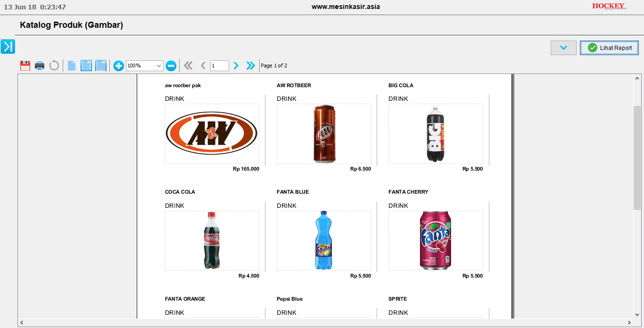Click DRINK label under Pepsi Blue

tap(286, 312)
